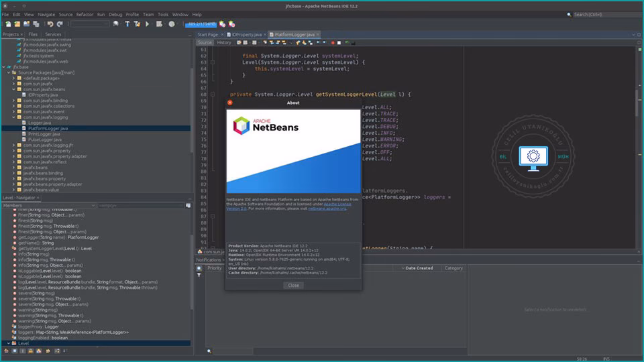Click the Uncomment icon in editor toolbar

coord(354,43)
